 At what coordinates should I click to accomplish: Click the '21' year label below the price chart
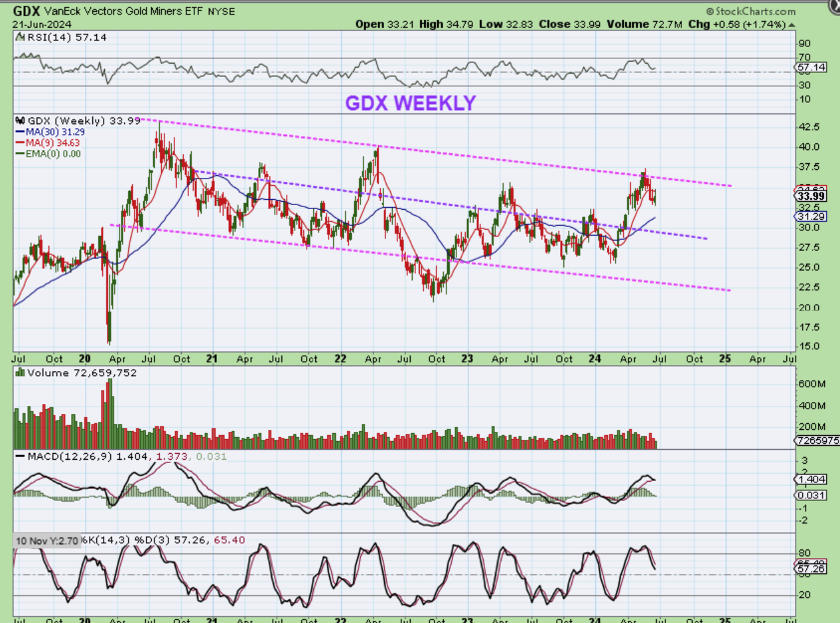(212, 359)
